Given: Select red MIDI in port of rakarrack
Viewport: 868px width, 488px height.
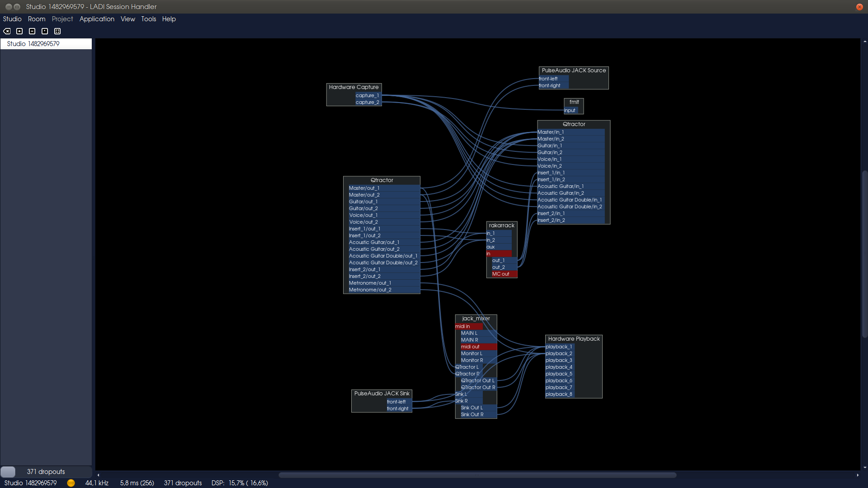Looking at the screenshot, I should tap(499, 253).
